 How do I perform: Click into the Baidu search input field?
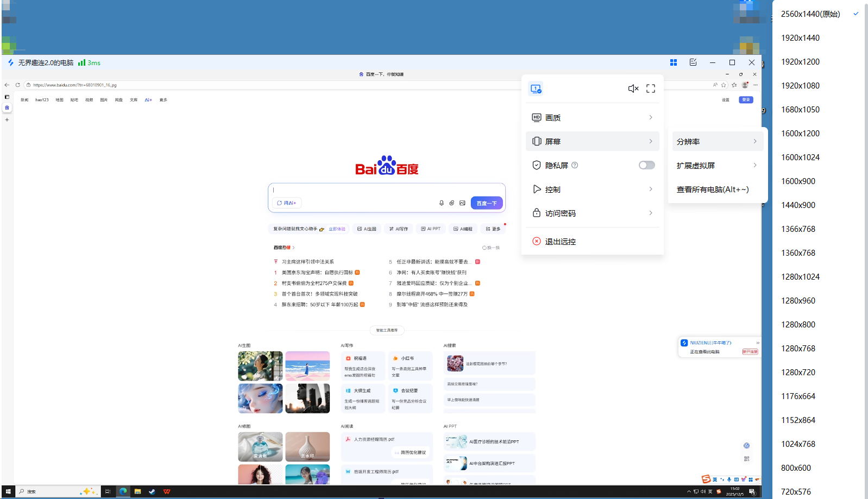pyautogui.click(x=387, y=190)
